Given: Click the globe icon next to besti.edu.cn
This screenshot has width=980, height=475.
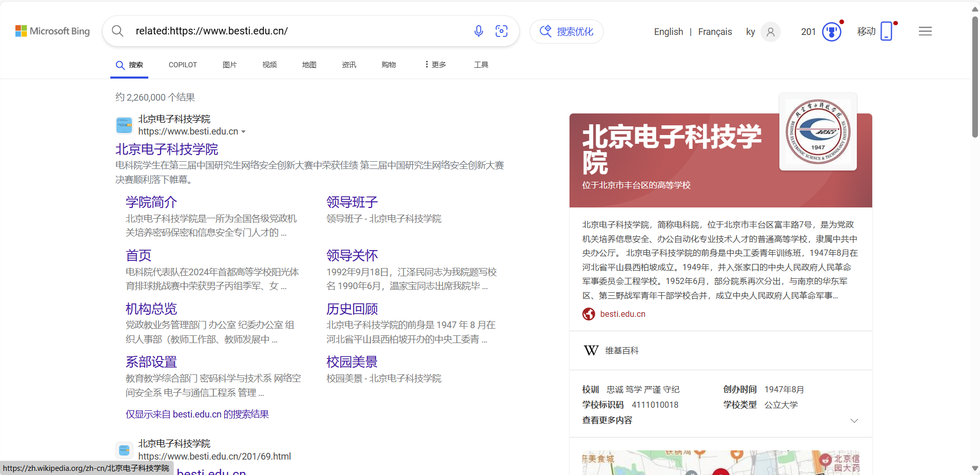Looking at the screenshot, I should 589,314.
